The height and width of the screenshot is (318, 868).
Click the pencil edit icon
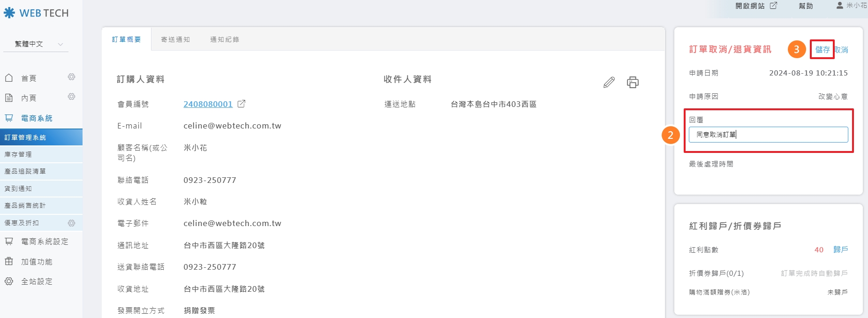(609, 83)
